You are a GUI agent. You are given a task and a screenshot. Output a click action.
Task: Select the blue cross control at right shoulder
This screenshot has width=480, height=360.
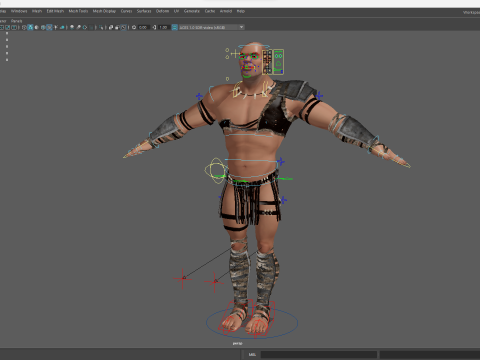[x=319, y=96]
